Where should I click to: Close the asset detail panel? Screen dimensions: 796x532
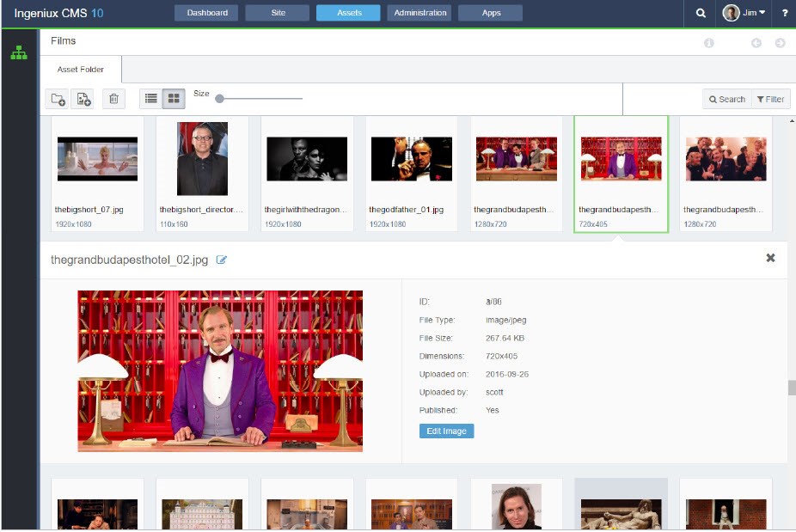click(770, 258)
